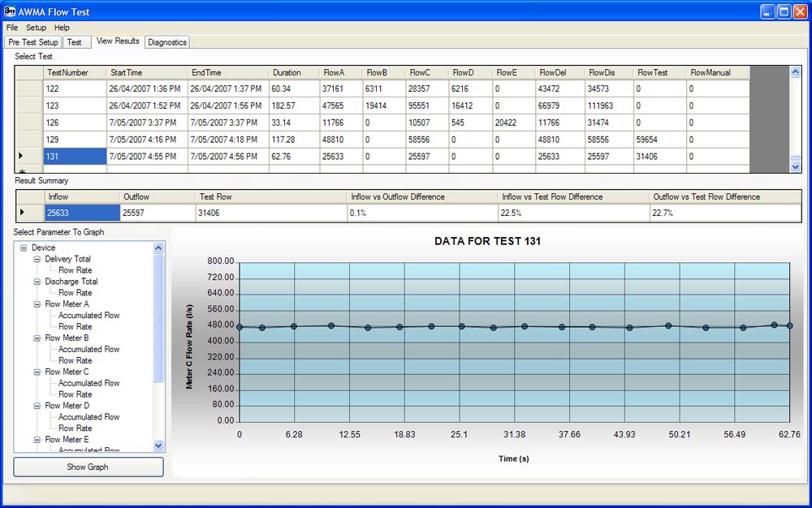Screen dimensions: 812x508
Task: Collapse the Flow Meter E node
Action: (37, 440)
